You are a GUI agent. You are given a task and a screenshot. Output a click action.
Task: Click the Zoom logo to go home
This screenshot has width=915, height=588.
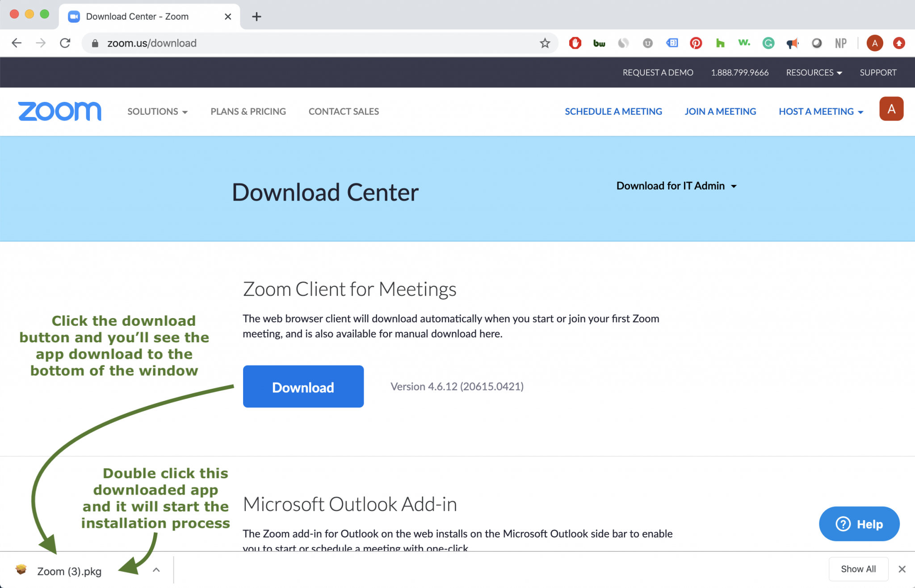[x=59, y=111]
